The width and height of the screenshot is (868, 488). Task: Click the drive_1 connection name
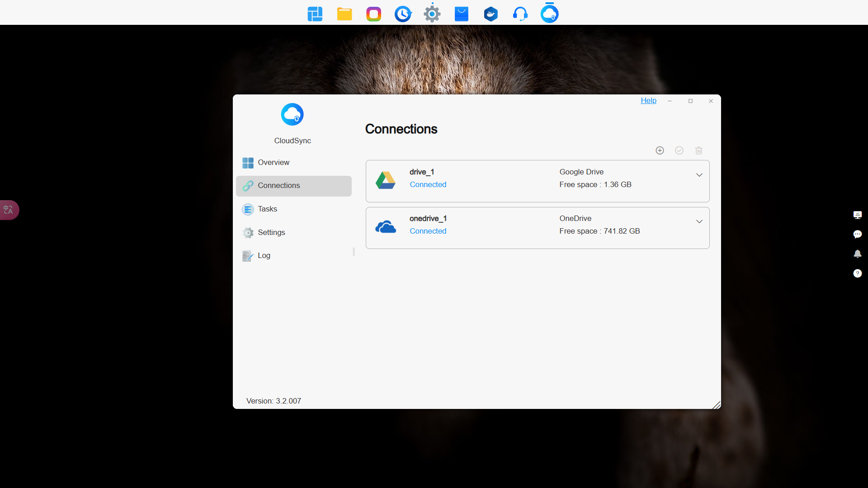pos(422,172)
